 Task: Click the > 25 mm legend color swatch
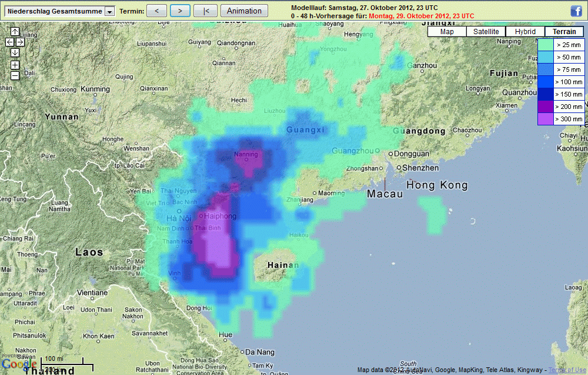[546, 45]
